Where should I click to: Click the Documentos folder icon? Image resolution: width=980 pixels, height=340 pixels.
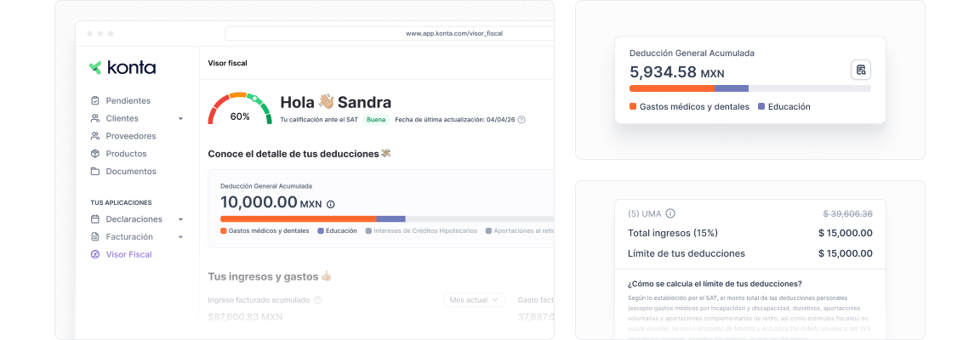click(x=95, y=171)
